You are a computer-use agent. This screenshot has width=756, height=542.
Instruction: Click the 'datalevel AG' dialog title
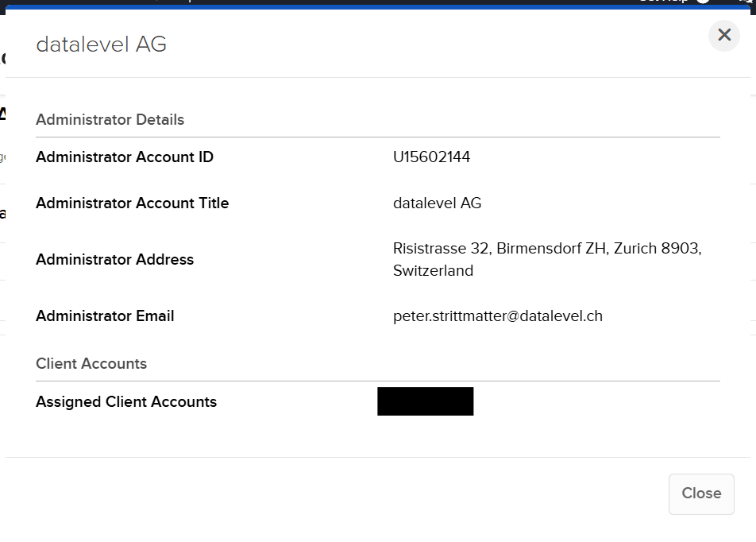(102, 45)
